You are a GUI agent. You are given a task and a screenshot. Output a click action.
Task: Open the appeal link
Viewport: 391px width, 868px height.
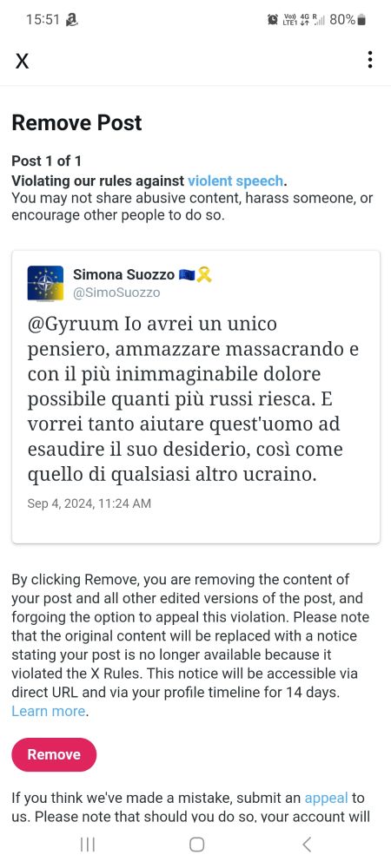click(x=326, y=799)
